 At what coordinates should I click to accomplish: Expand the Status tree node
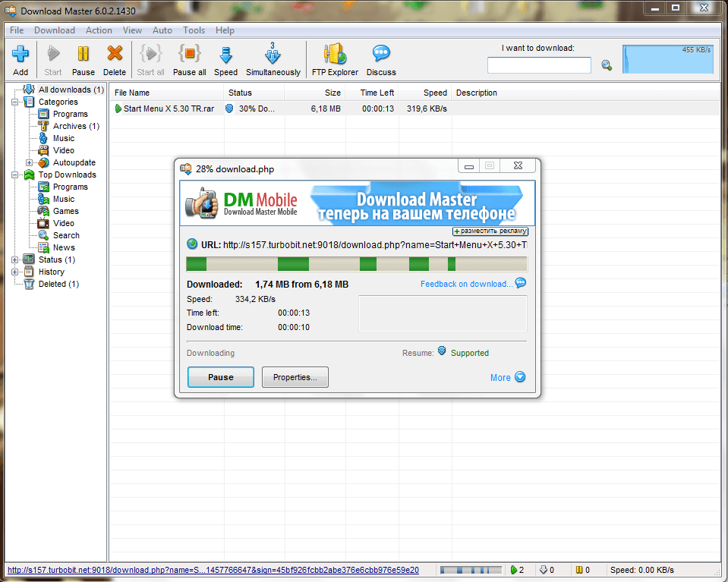15,260
